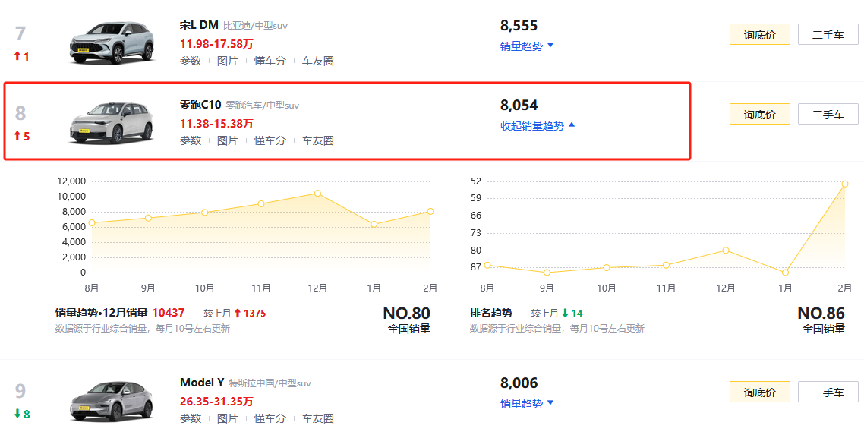The image size is (864, 435).
Task: Click the Model Y model name
Action: click(x=202, y=382)
